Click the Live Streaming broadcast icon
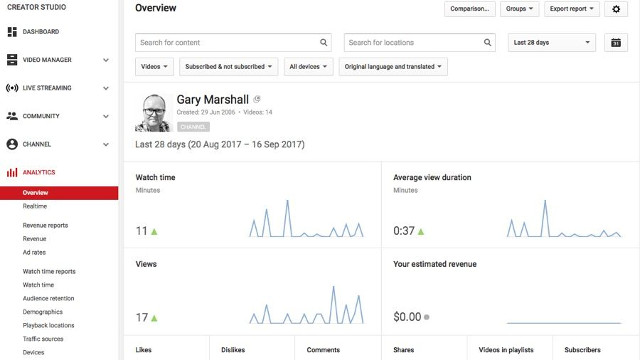The height and width of the screenshot is (360, 640). (x=12, y=88)
